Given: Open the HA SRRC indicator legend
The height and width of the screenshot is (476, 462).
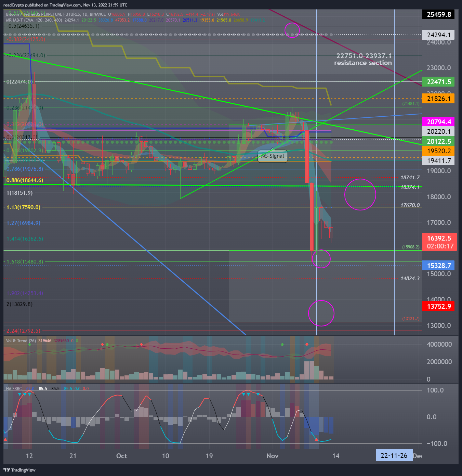Looking at the screenshot, I should pos(14,389).
